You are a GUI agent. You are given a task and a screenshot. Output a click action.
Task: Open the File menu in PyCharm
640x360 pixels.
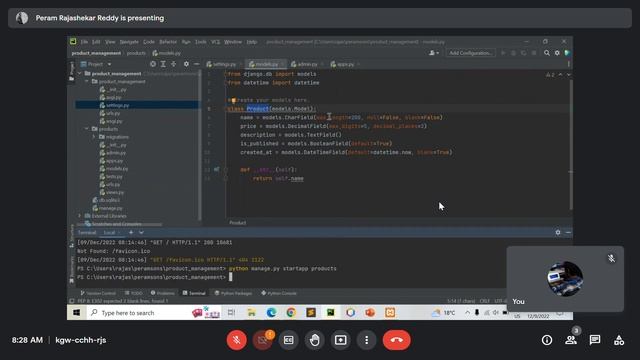tap(84, 42)
